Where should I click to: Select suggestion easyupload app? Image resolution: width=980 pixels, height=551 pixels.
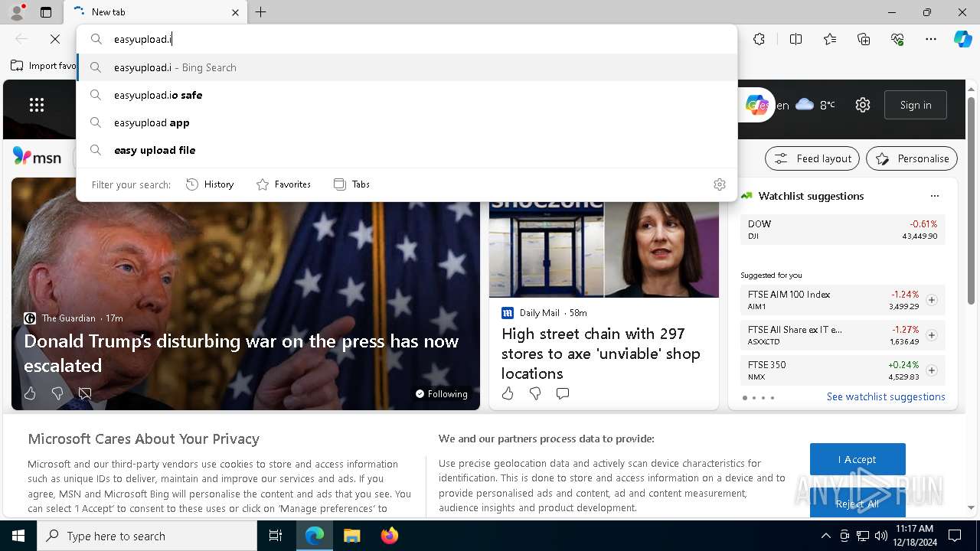(x=407, y=122)
